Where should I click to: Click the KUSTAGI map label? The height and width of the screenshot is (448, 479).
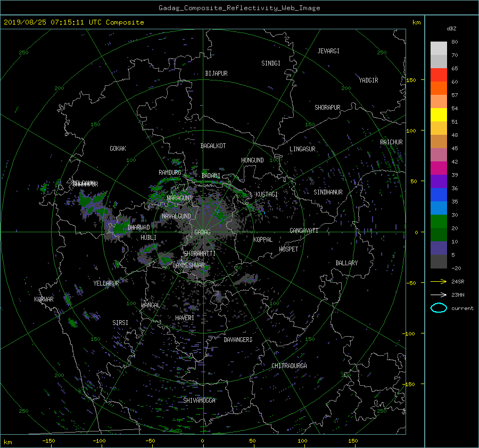[x=267, y=194]
